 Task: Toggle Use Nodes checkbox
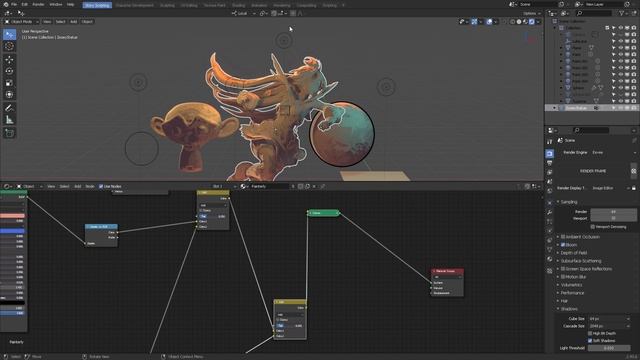click(x=101, y=186)
